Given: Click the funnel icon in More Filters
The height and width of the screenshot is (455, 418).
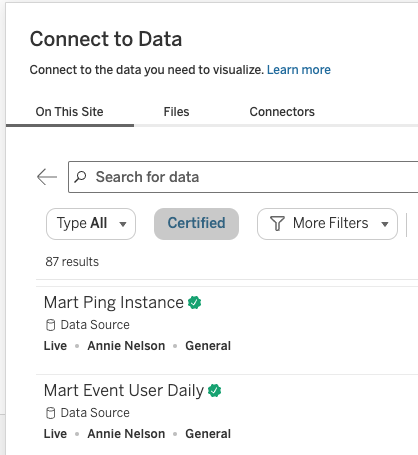Looking at the screenshot, I should [277, 223].
